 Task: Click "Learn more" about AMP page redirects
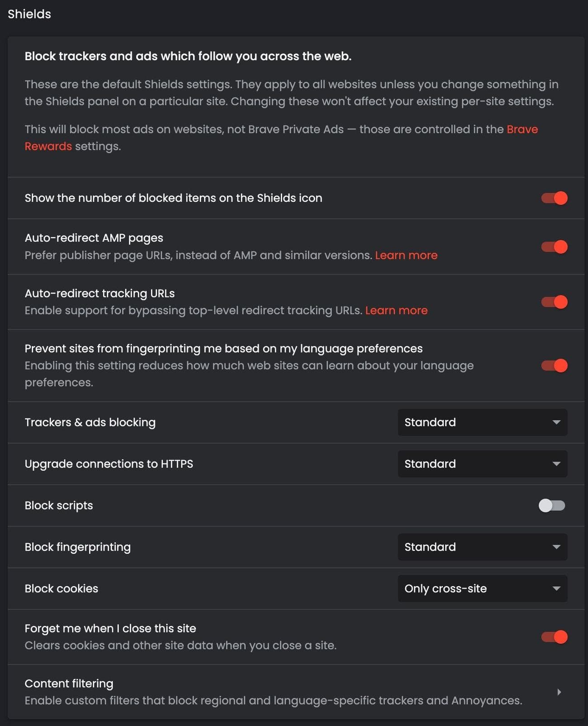(406, 255)
